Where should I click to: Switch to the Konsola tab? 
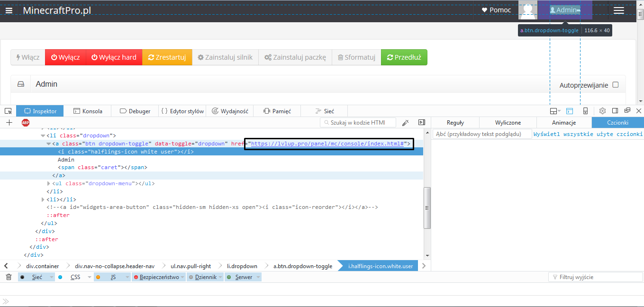click(x=88, y=111)
